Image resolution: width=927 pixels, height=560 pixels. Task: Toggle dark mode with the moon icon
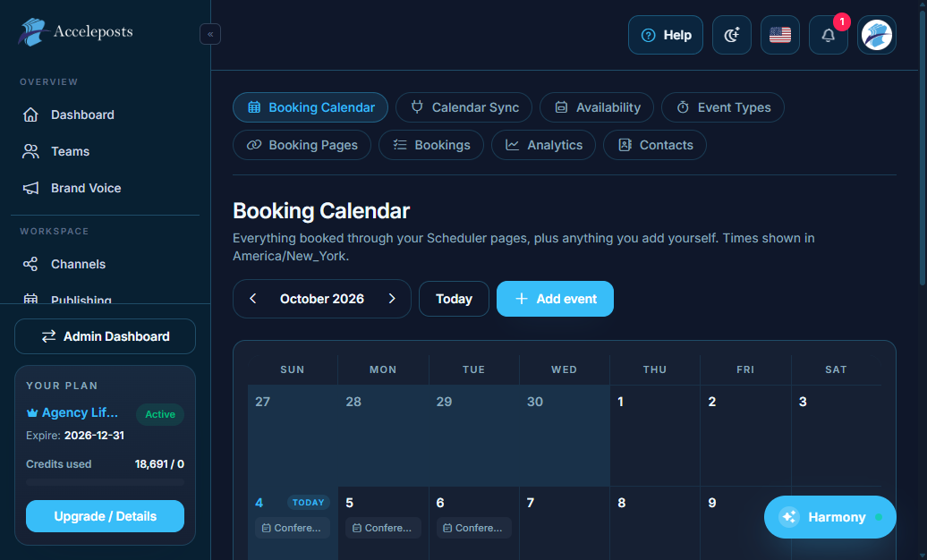(x=732, y=35)
